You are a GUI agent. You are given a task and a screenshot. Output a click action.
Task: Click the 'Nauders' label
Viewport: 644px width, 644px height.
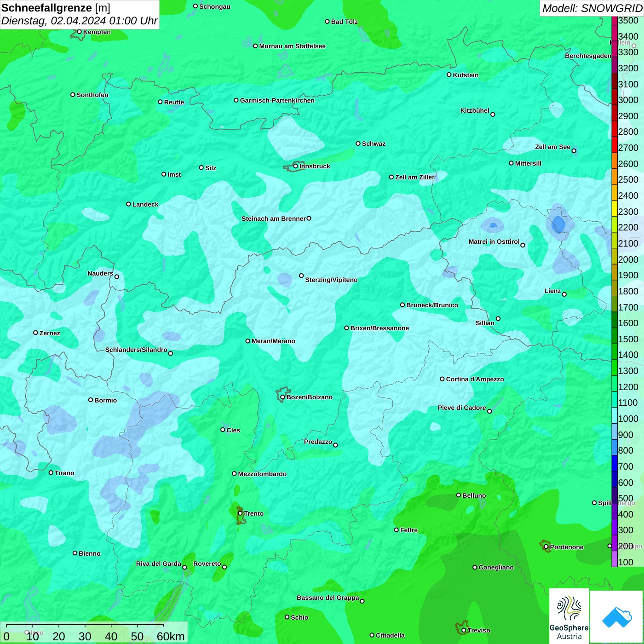pyautogui.click(x=100, y=273)
